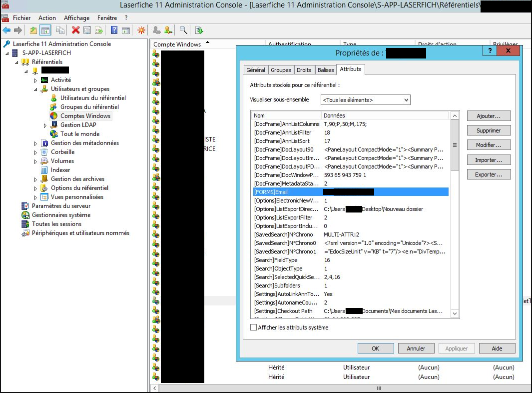The image size is (532, 393).
Task: Click the Périphériques et utilisateurs nommés icon
Action: click(25, 233)
